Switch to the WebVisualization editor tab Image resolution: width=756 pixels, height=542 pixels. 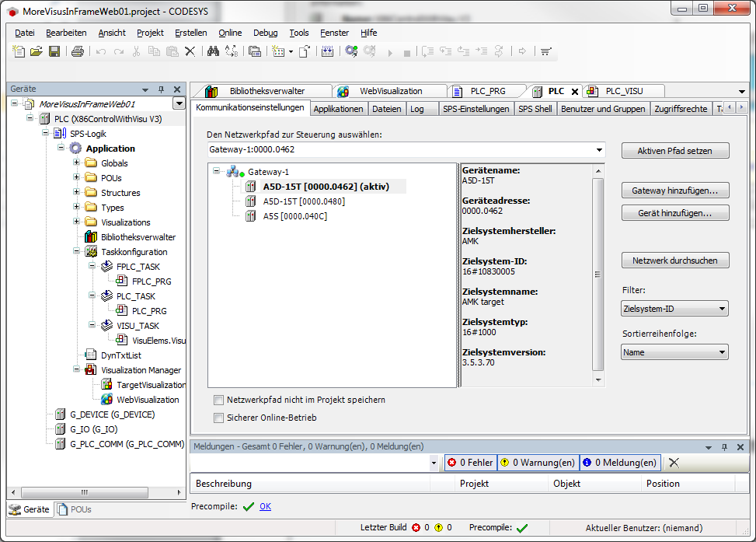[391, 91]
